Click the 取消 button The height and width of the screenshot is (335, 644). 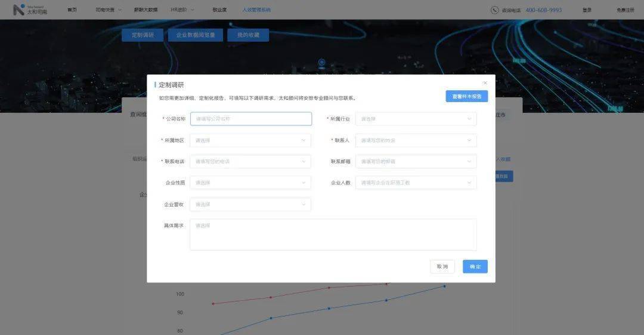[x=442, y=267]
